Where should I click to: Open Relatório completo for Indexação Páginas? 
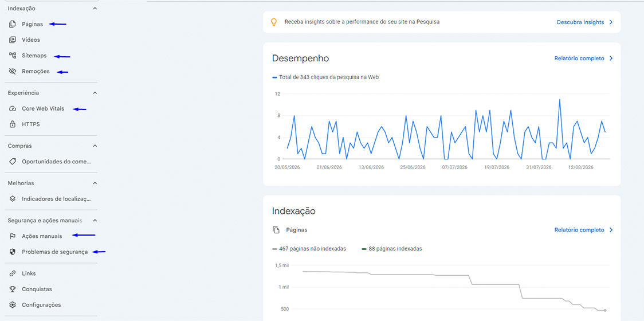579,230
